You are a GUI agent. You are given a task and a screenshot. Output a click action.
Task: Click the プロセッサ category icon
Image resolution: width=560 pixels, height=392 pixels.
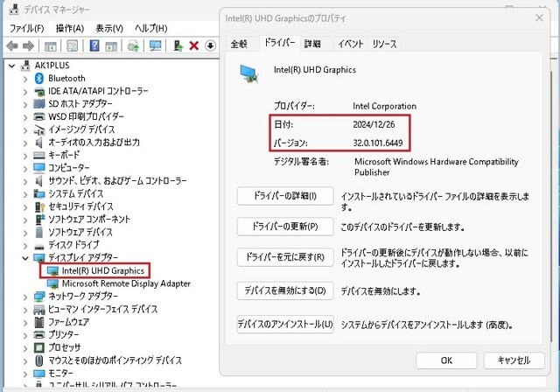[x=38, y=347]
